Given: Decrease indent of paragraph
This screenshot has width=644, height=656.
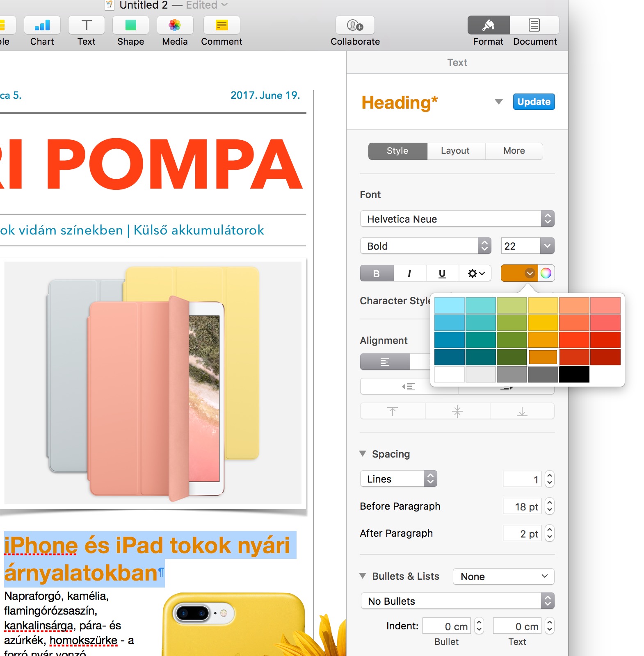Looking at the screenshot, I should 409,387.
